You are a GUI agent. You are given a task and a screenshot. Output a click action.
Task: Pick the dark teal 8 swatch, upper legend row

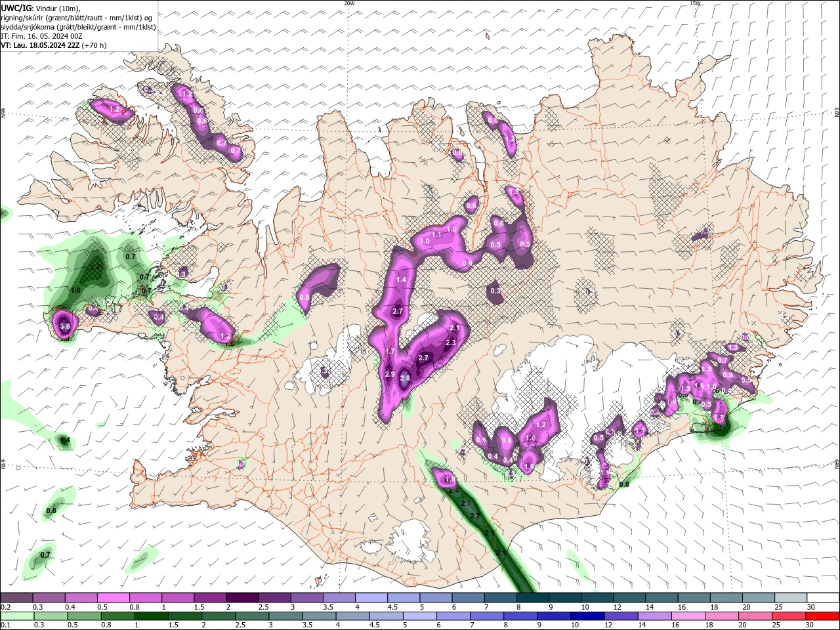point(533,598)
